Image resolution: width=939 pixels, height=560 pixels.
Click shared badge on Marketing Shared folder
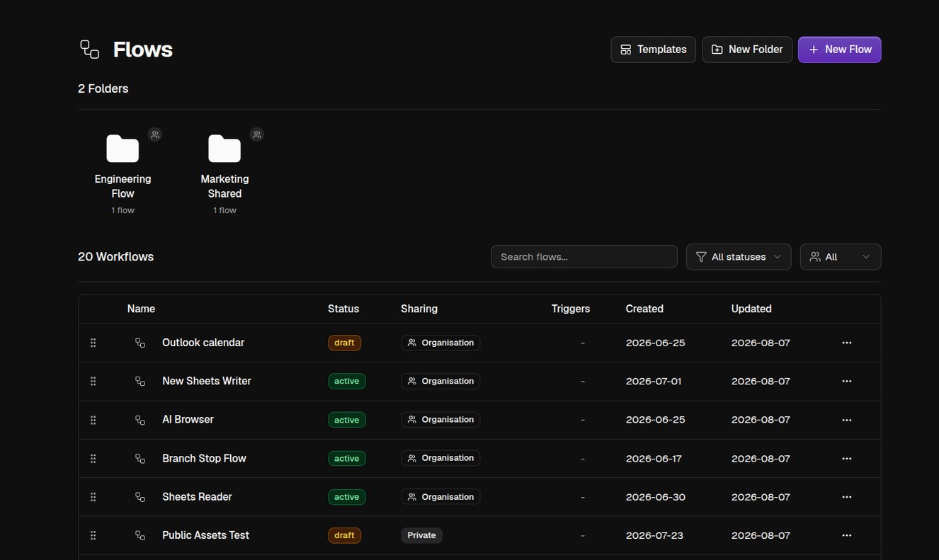pos(257,135)
